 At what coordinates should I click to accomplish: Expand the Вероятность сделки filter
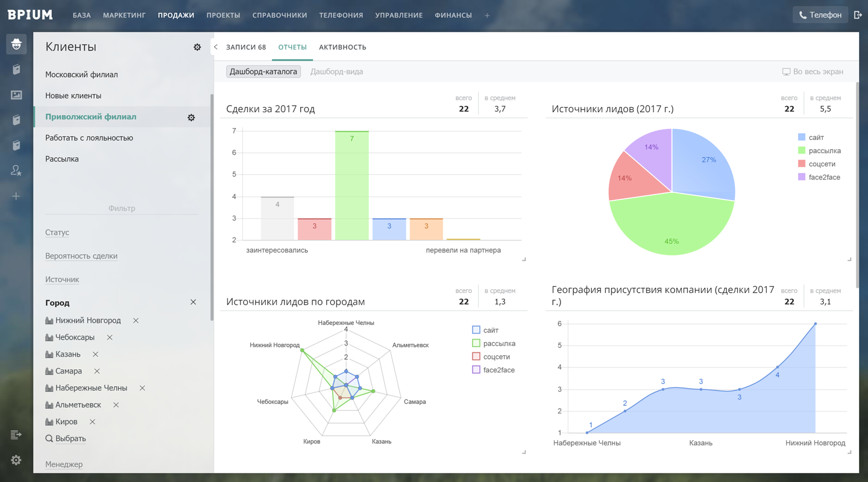click(x=81, y=256)
